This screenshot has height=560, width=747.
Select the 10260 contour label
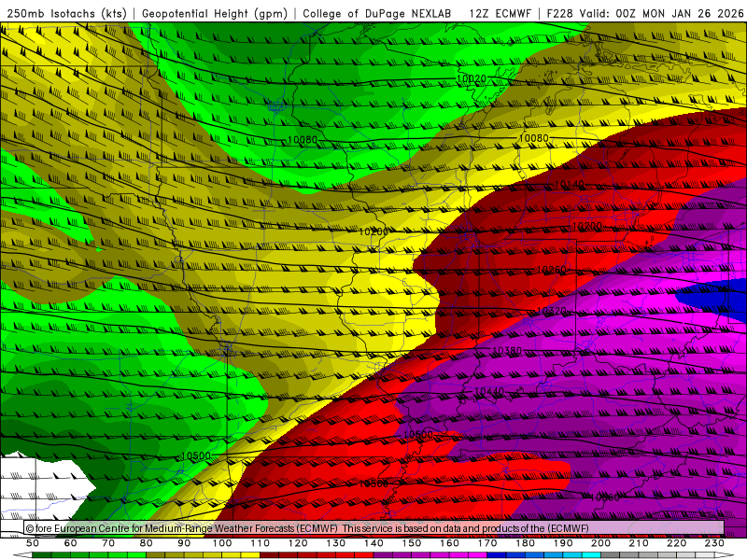[552, 270]
